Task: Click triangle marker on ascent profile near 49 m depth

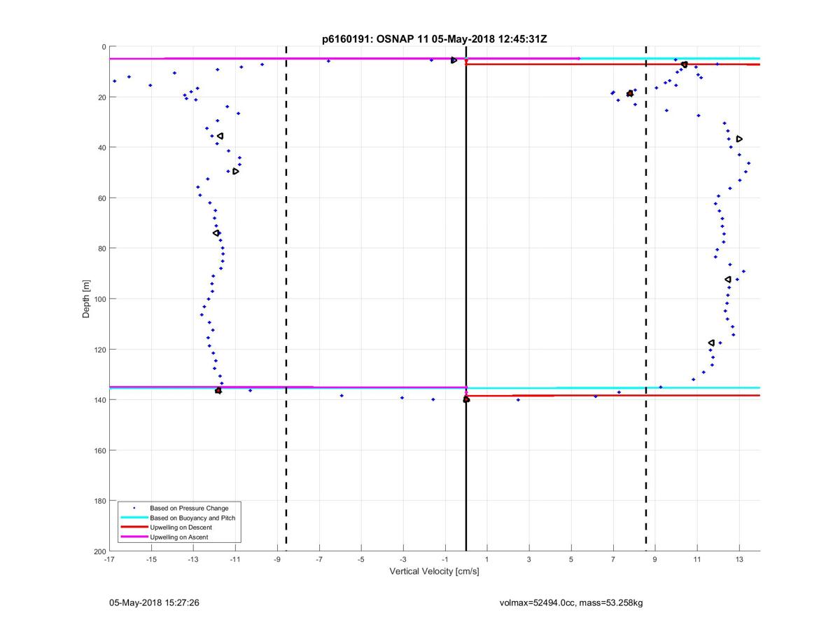Action: (236, 171)
